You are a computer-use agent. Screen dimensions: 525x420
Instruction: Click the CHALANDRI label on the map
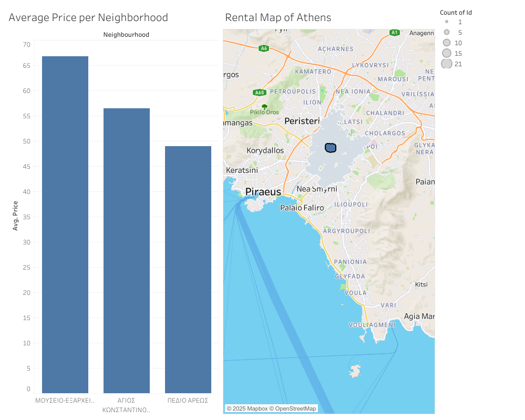[385, 113]
